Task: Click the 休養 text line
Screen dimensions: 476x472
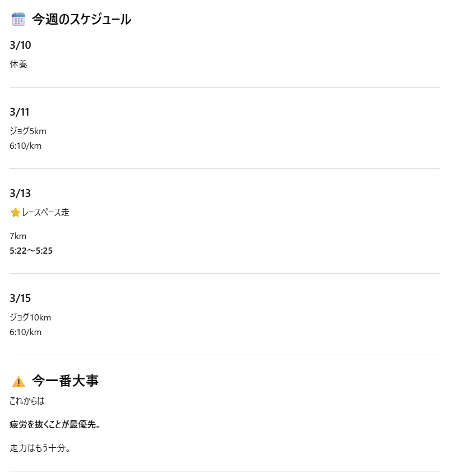Action: pyautogui.click(x=19, y=65)
